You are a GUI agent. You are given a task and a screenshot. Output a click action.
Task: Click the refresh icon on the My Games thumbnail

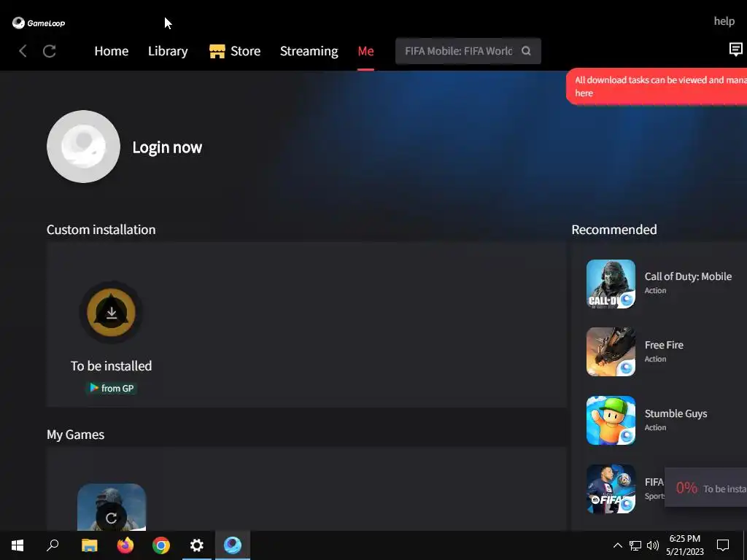point(112,518)
